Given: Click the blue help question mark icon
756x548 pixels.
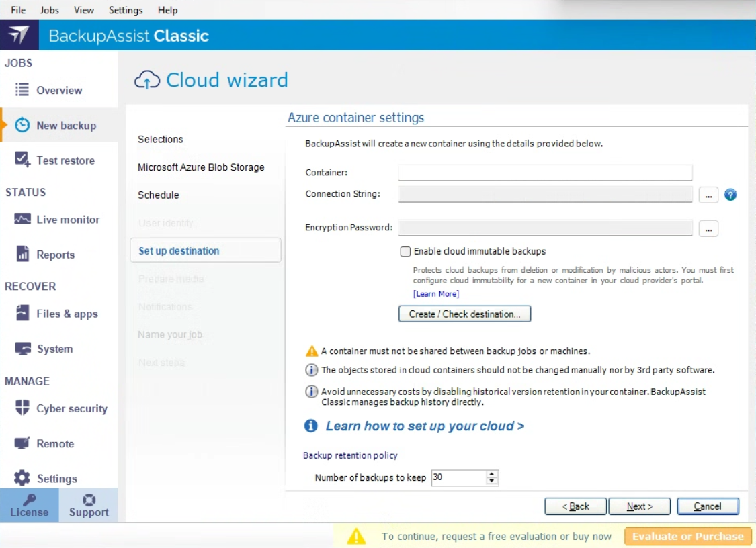Looking at the screenshot, I should tap(730, 195).
